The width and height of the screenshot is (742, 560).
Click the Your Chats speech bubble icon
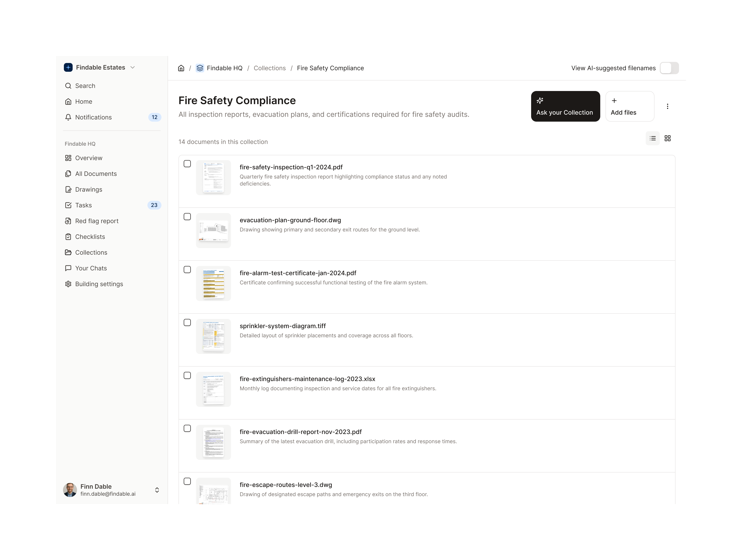pyautogui.click(x=68, y=268)
